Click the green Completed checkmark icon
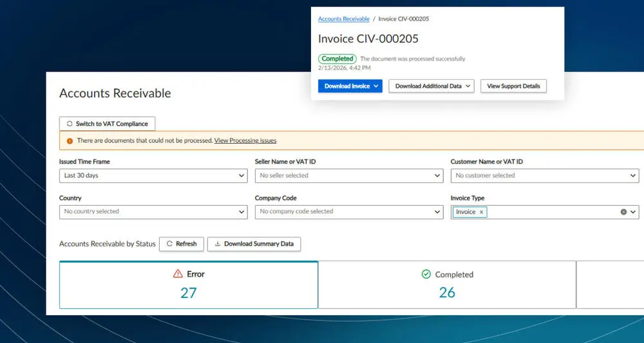Screen dimensions: 644x343 (426, 274)
